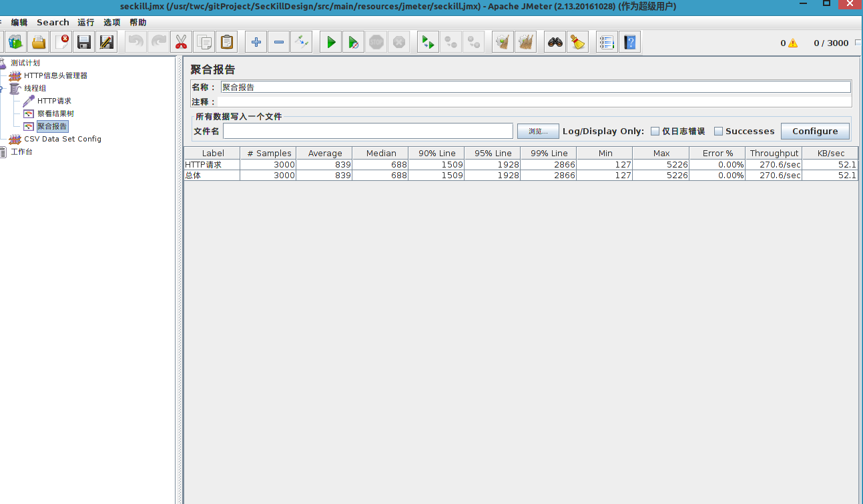Stop the running test via stop icon

(376, 41)
